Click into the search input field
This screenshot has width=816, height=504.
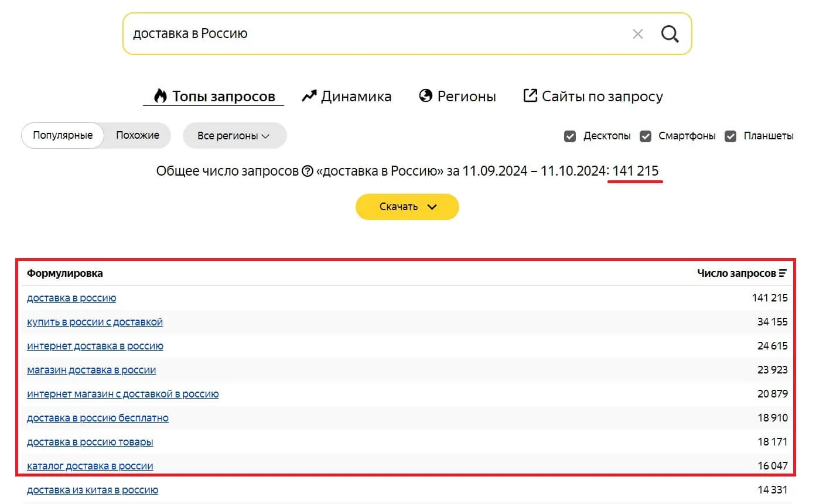click(x=375, y=34)
